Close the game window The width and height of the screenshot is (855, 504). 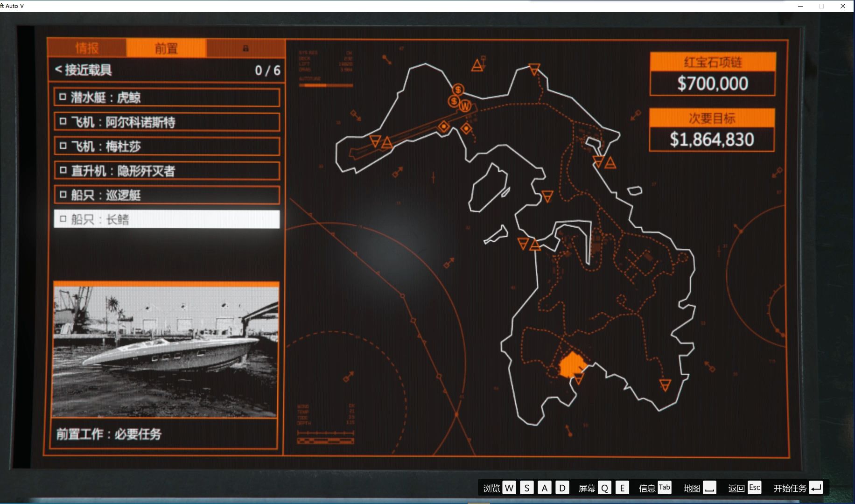843,6
